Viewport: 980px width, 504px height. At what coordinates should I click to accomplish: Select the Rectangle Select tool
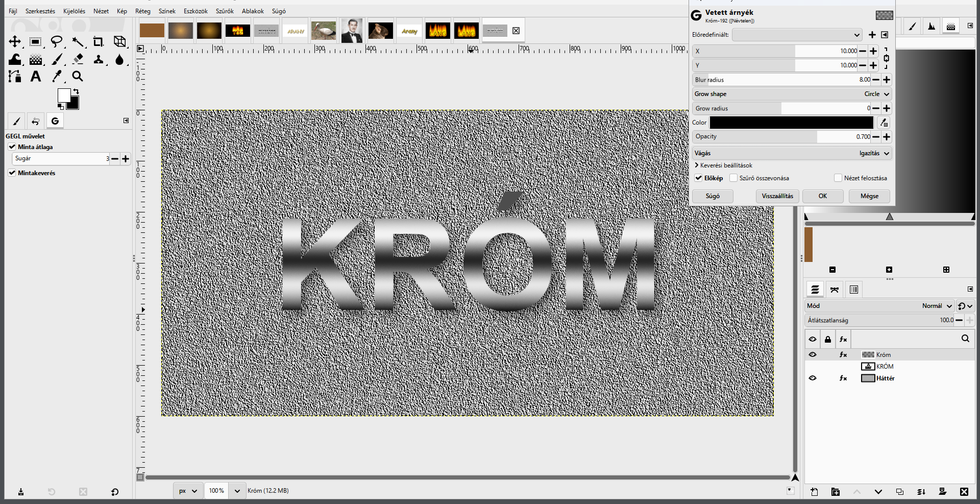[x=36, y=42]
